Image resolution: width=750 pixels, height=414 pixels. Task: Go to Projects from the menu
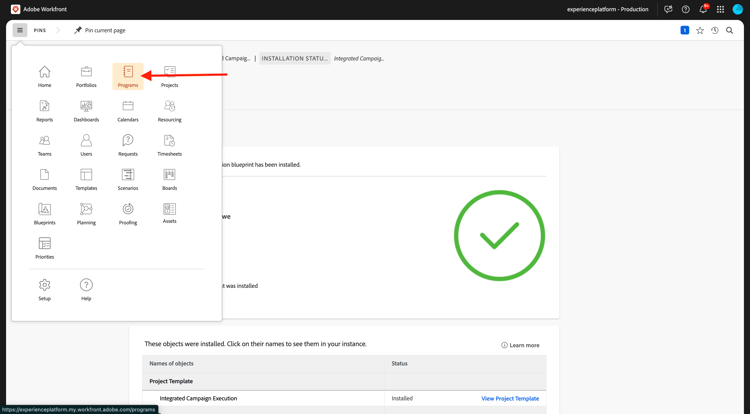pyautogui.click(x=169, y=76)
